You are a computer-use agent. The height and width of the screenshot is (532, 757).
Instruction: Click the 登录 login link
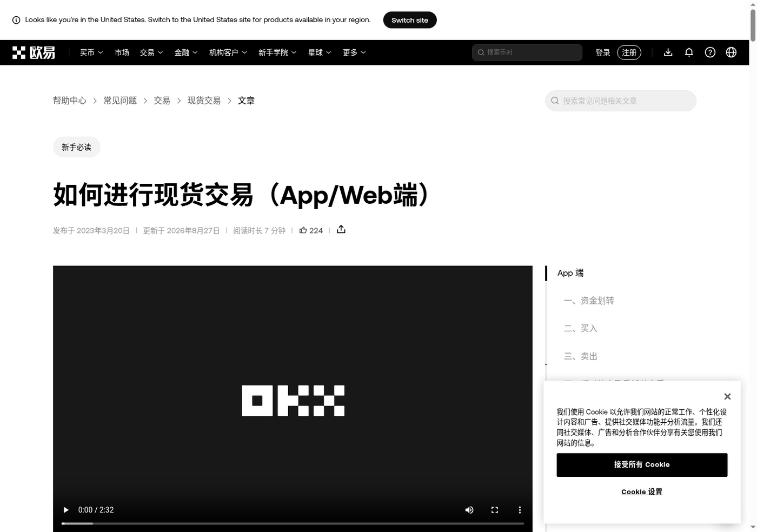click(x=603, y=52)
